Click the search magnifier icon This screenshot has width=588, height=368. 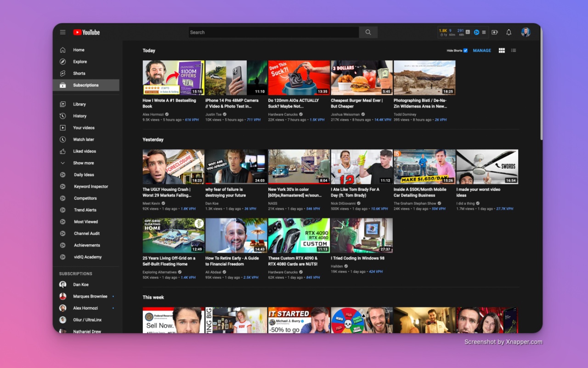tap(367, 32)
